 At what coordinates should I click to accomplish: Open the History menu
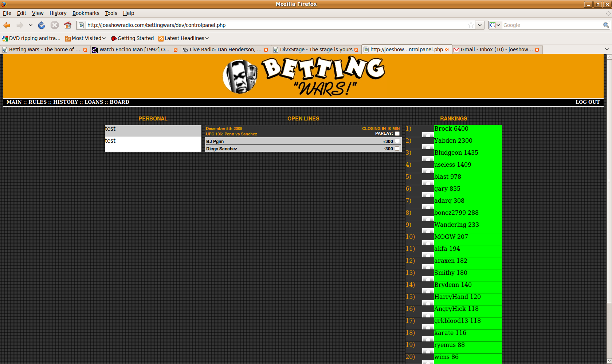coord(58,13)
